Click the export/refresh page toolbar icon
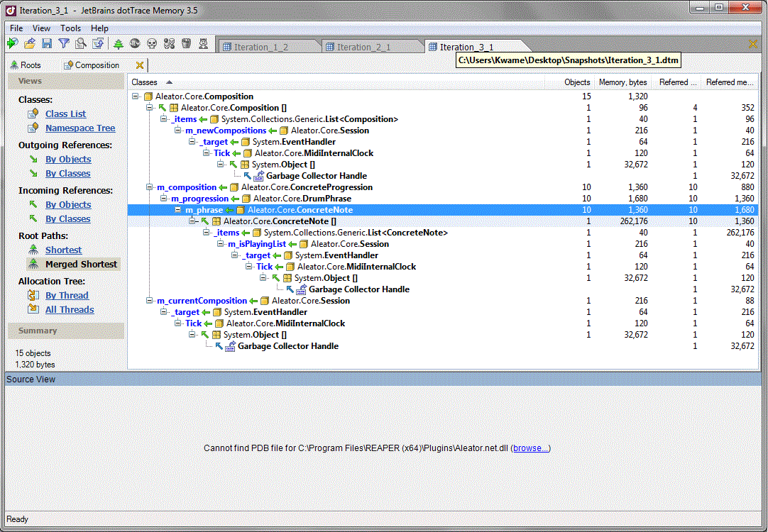 click(98, 43)
